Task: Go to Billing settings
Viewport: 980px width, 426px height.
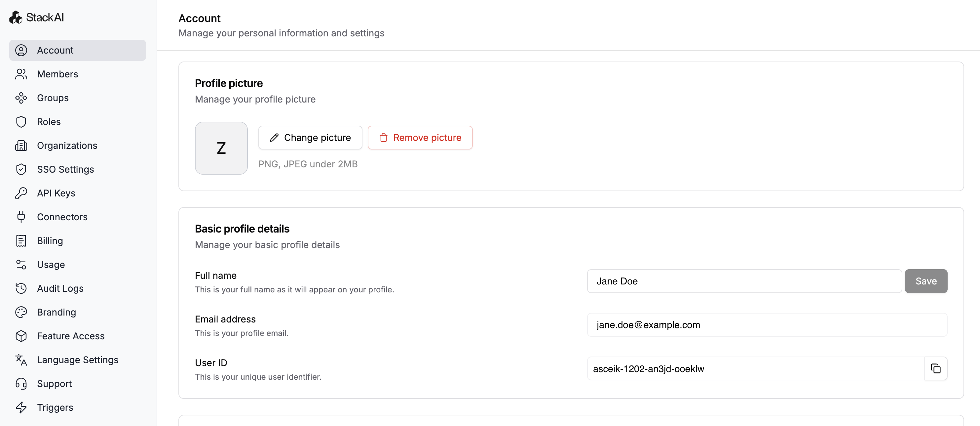Action: (x=50, y=240)
